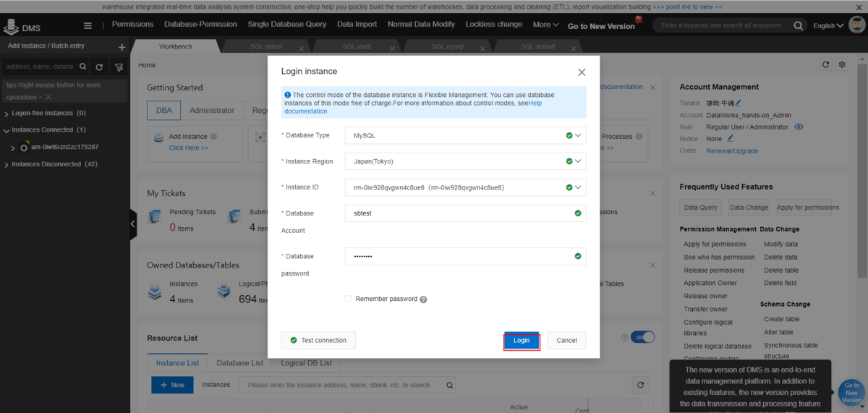Open the Renewal/Upgrade link
868x413 pixels.
(731, 150)
